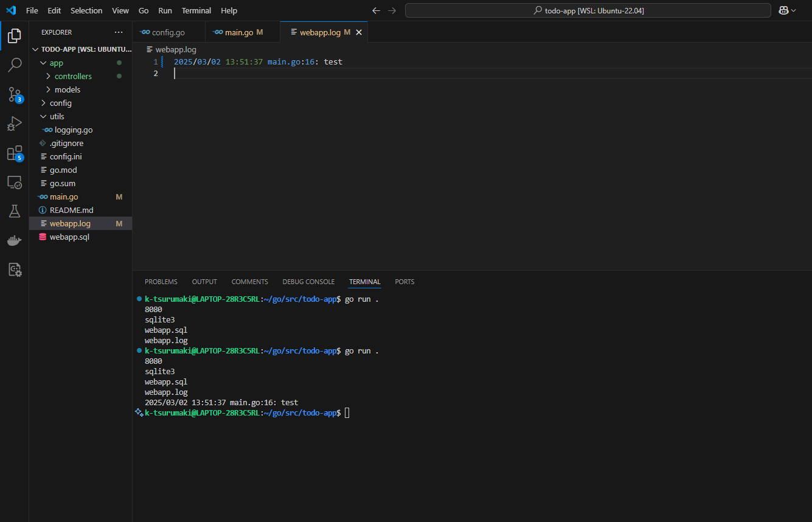The height and width of the screenshot is (522, 812).
Task: Collapse the utils folder
Action: (x=43, y=116)
